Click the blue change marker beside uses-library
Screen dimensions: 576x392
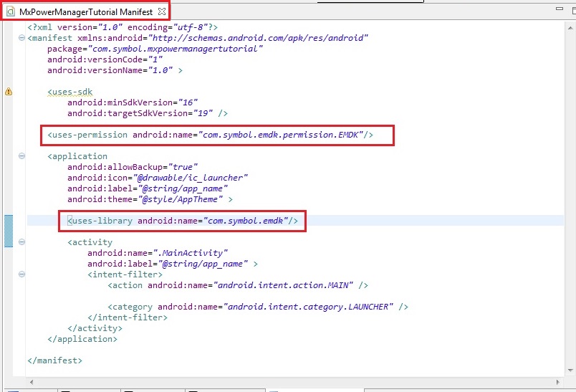coord(9,231)
